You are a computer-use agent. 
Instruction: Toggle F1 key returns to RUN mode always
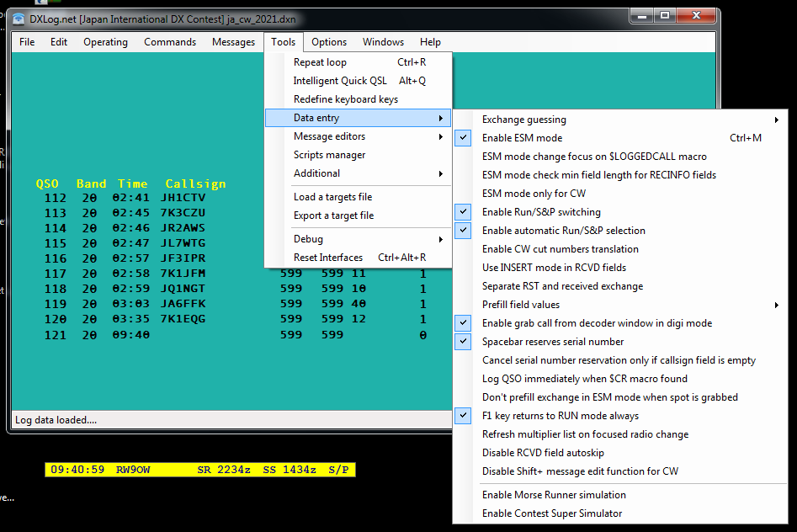pyautogui.click(x=560, y=416)
